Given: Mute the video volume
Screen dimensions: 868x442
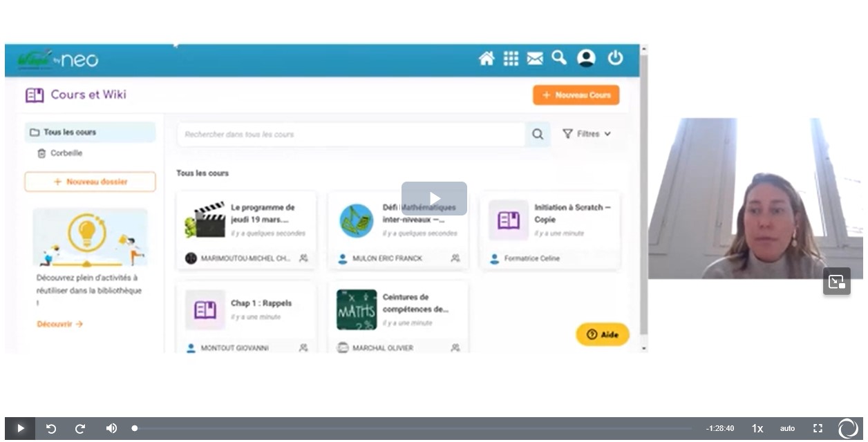Looking at the screenshot, I should 111,428.
